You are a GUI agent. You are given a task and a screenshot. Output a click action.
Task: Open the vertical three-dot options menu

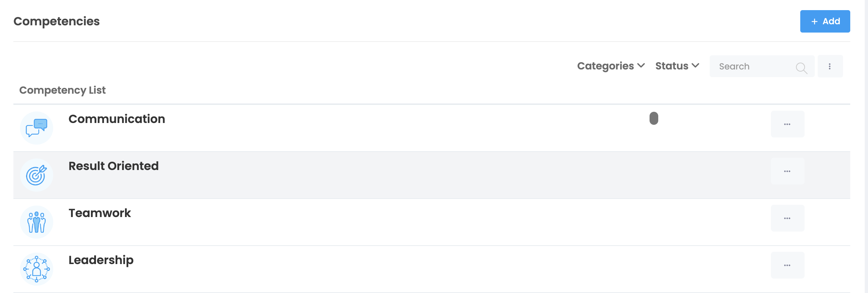[x=830, y=66]
